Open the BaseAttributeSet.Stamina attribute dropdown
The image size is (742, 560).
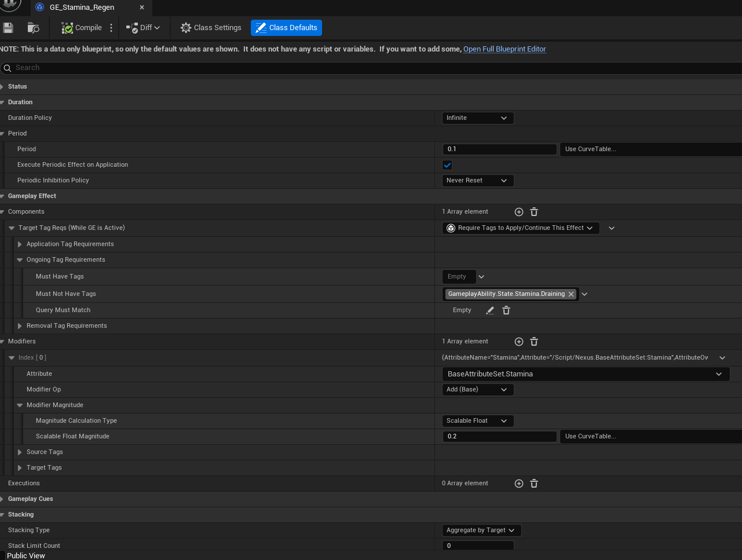pyautogui.click(x=586, y=374)
